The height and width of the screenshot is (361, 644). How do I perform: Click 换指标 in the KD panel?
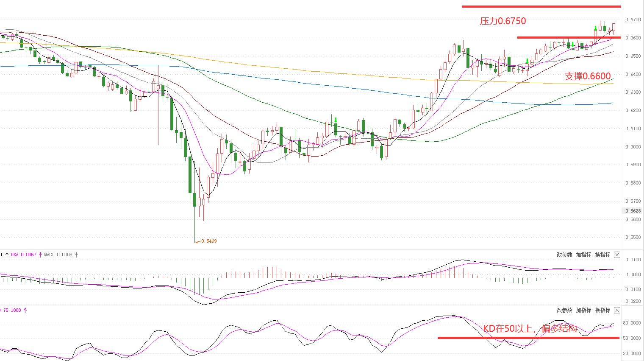[602, 310]
